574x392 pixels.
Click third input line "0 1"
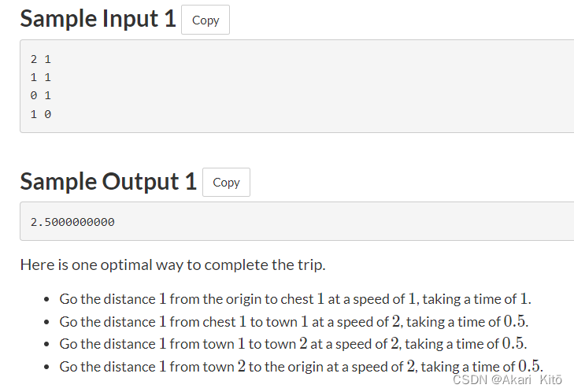[41, 95]
